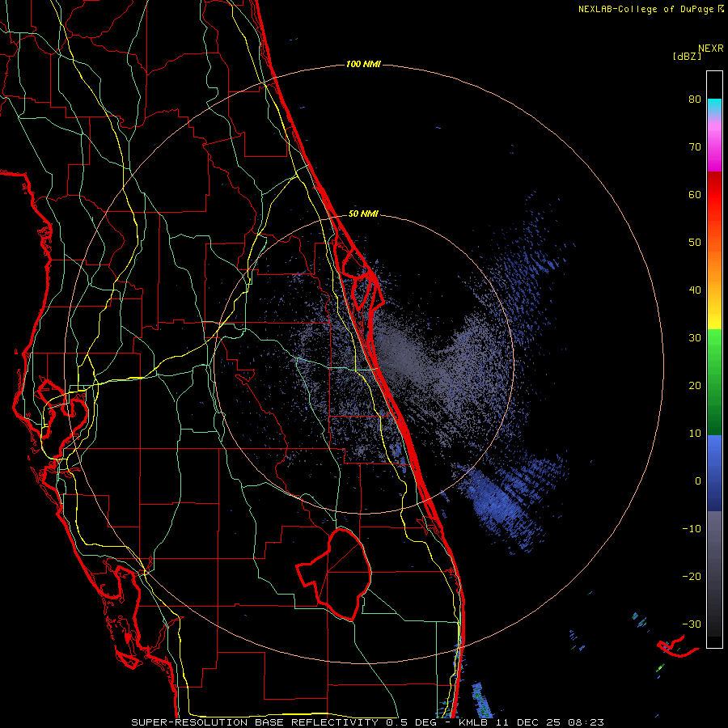
Task: Click the green band on the color bar
Action: point(714,382)
